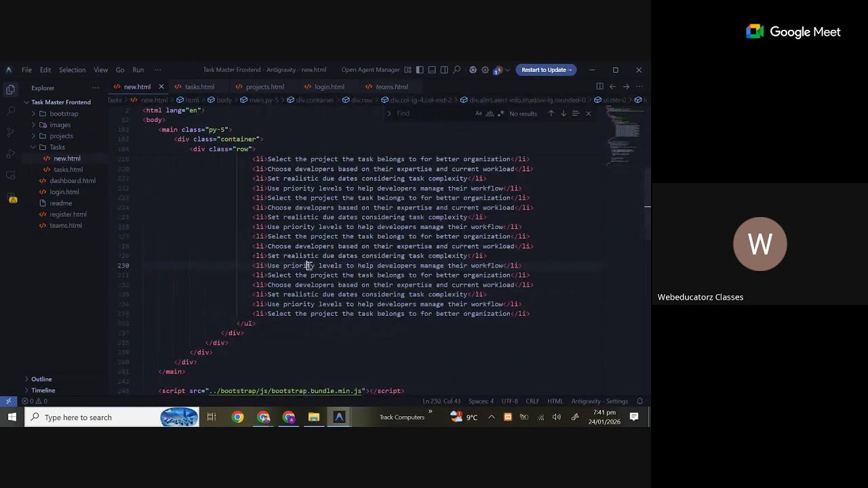Click the Windows taskbar search box
Screen dimensions: 868x488
click(x=112, y=418)
